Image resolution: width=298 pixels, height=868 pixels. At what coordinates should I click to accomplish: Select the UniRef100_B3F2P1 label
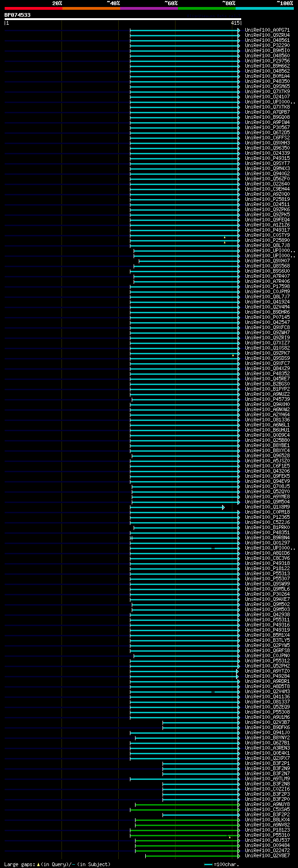[267, 764]
